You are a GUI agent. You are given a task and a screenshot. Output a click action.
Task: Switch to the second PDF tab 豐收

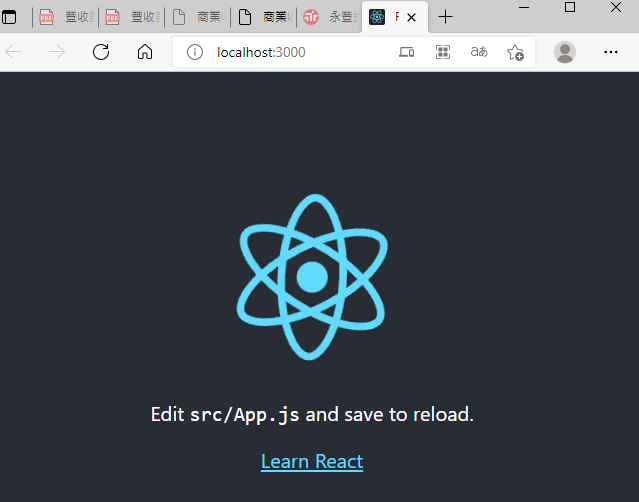pyautogui.click(x=132, y=17)
